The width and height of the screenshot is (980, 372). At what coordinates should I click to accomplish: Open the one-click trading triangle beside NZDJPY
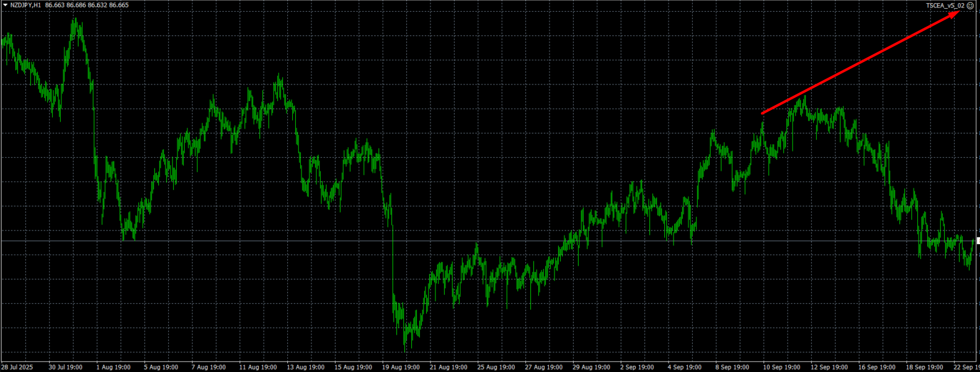(5, 5)
